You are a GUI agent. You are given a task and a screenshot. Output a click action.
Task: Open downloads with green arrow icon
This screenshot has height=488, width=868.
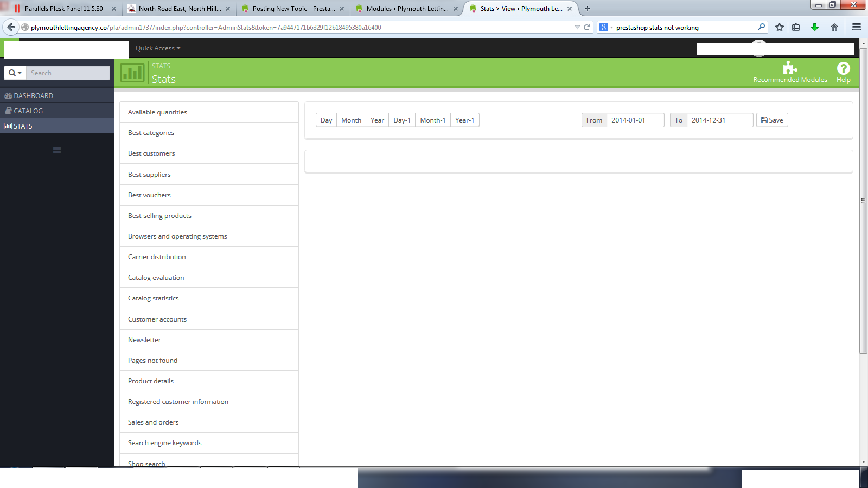(815, 27)
